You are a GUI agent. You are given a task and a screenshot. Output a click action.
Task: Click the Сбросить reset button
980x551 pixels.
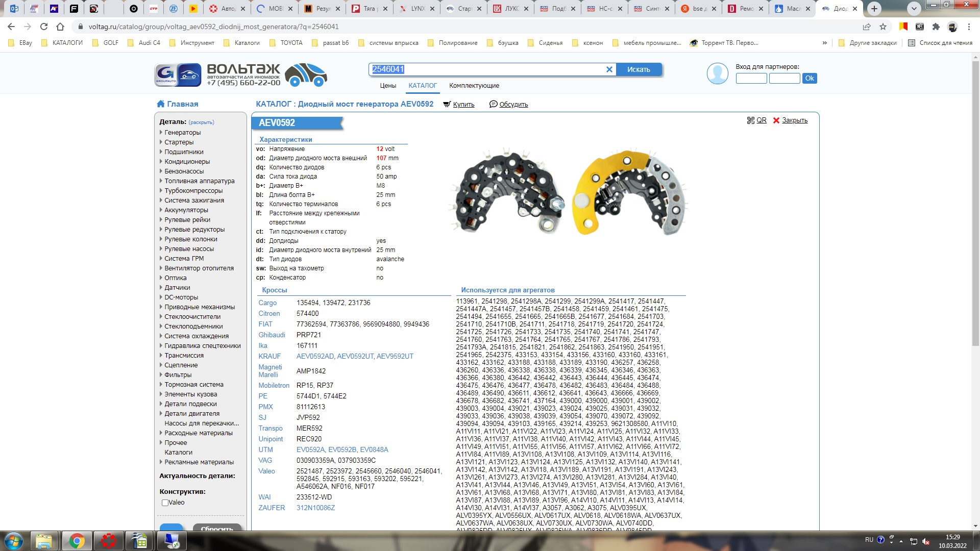click(217, 528)
